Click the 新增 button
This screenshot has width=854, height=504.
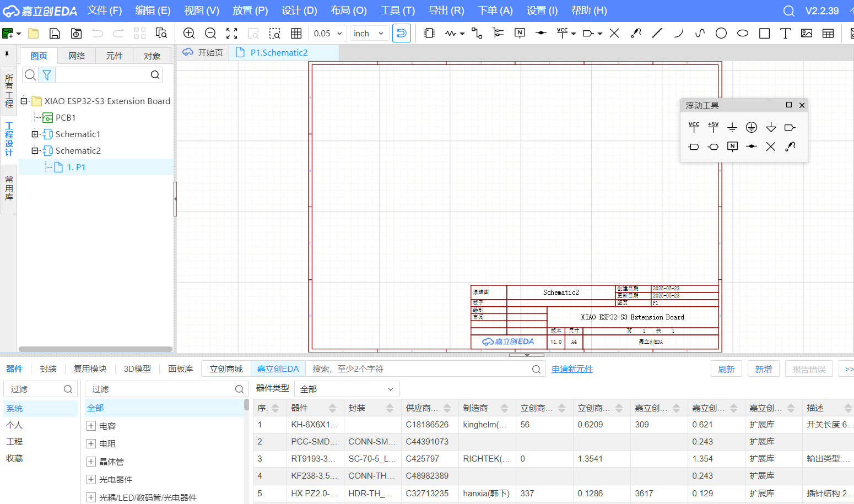[763, 369]
